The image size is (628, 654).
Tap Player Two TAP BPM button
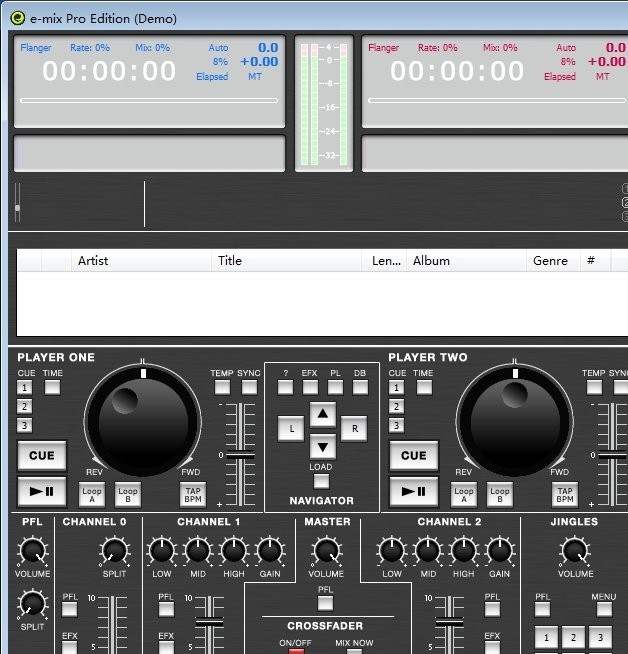point(565,495)
